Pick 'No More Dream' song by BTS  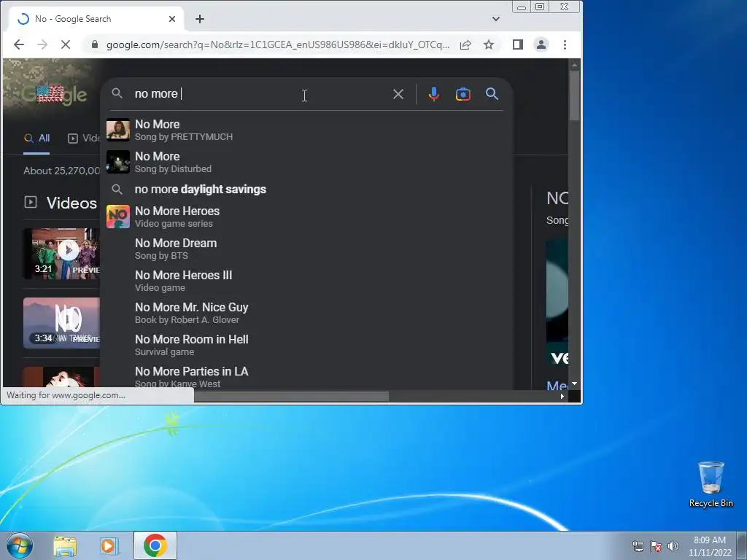pos(305,249)
